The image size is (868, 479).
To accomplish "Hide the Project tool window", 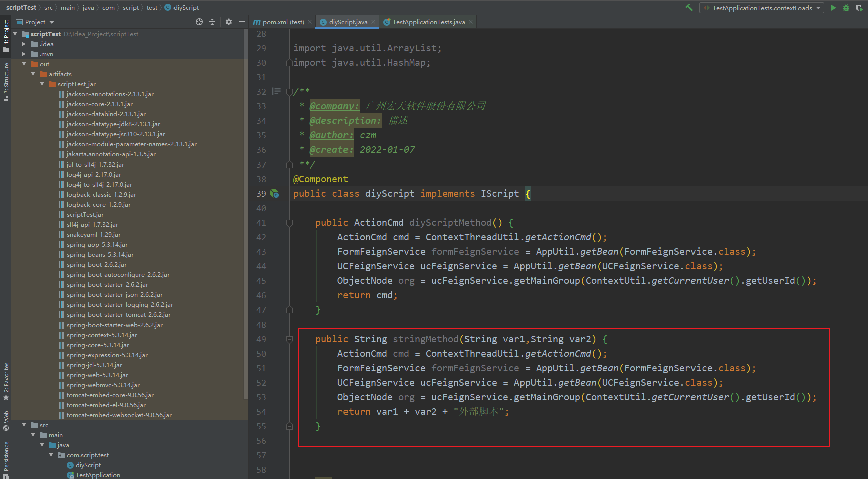I will (x=242, y=22).
